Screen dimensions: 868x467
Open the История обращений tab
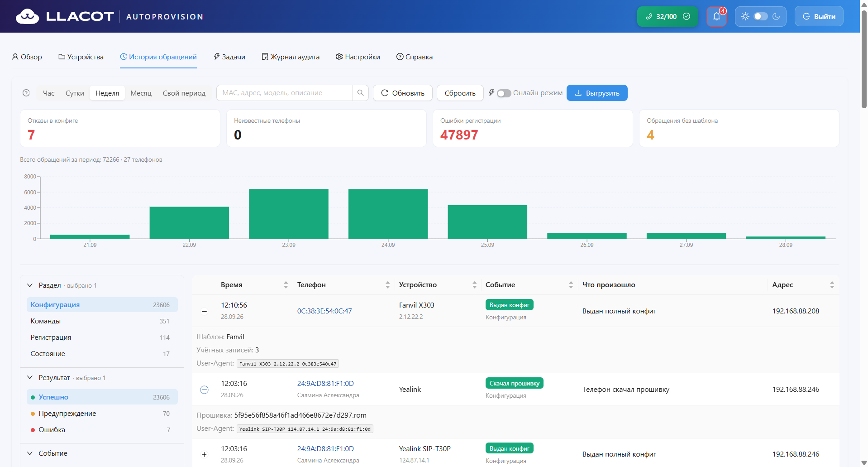click(x=158, y=57)
